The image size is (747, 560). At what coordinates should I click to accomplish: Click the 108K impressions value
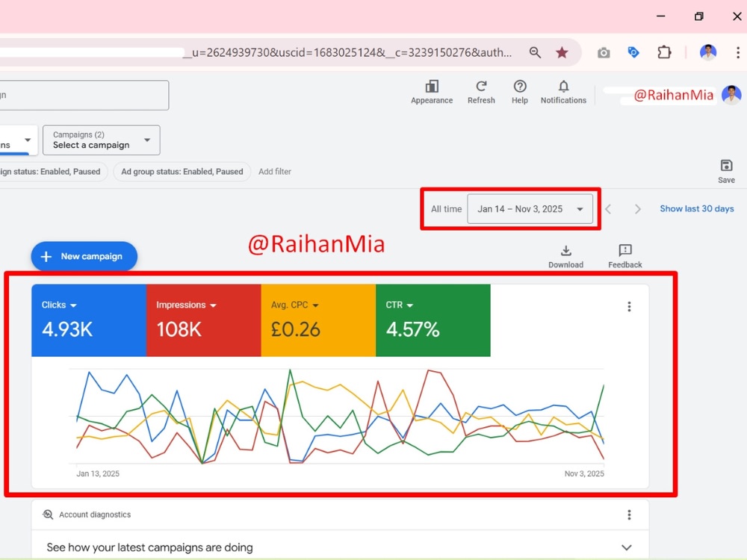tap(179, 329)
